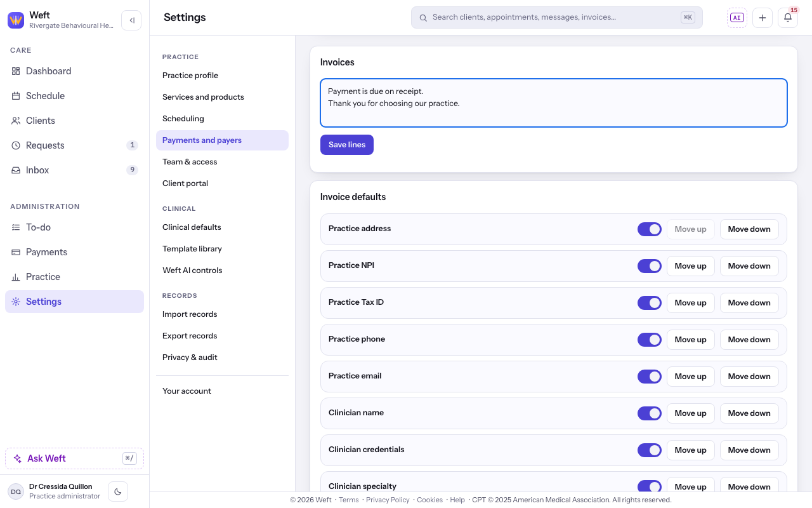Click the Ask Weft sparkle icon
The height and width of the screenshot is (508, 812).
[18, 458]
